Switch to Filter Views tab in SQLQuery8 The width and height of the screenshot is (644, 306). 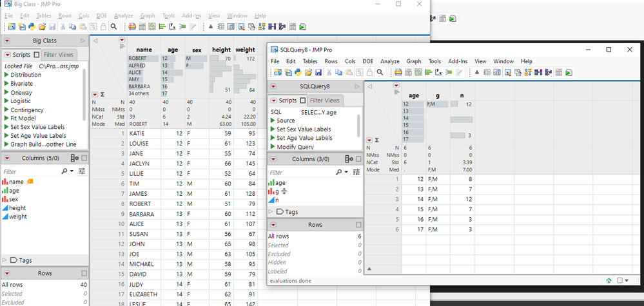point(324,100)
